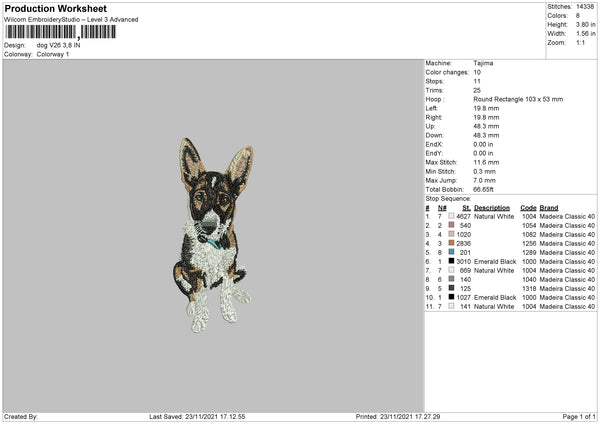Click stitch count 1020 in stop sequence
Viewport: 600px width, 424px height.
(463, 235)
